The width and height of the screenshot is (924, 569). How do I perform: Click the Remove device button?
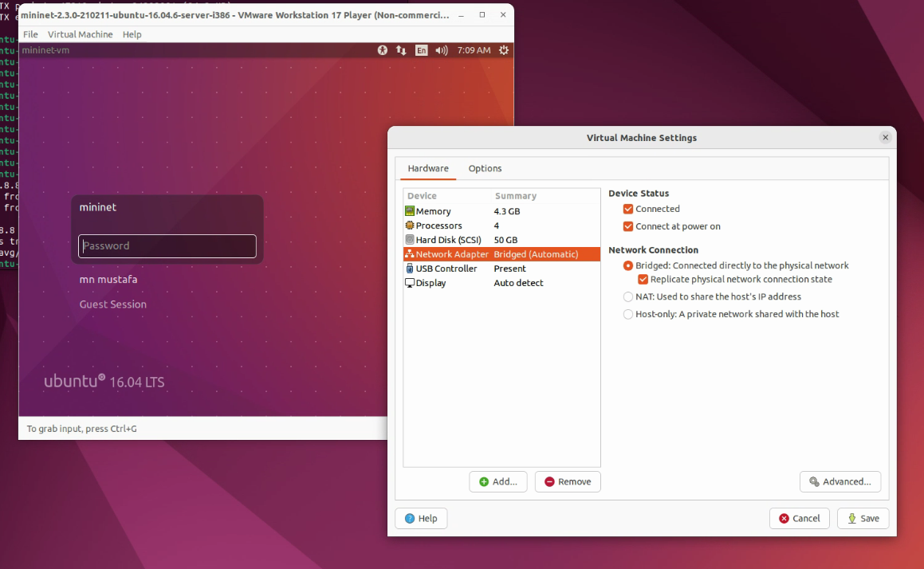(x=568, y=482)
